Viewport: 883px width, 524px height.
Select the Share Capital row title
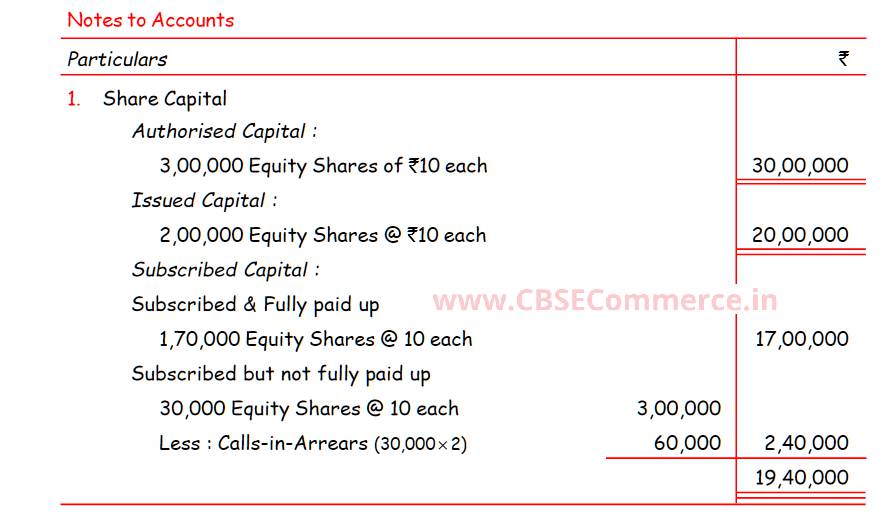[x=165, y=98]
